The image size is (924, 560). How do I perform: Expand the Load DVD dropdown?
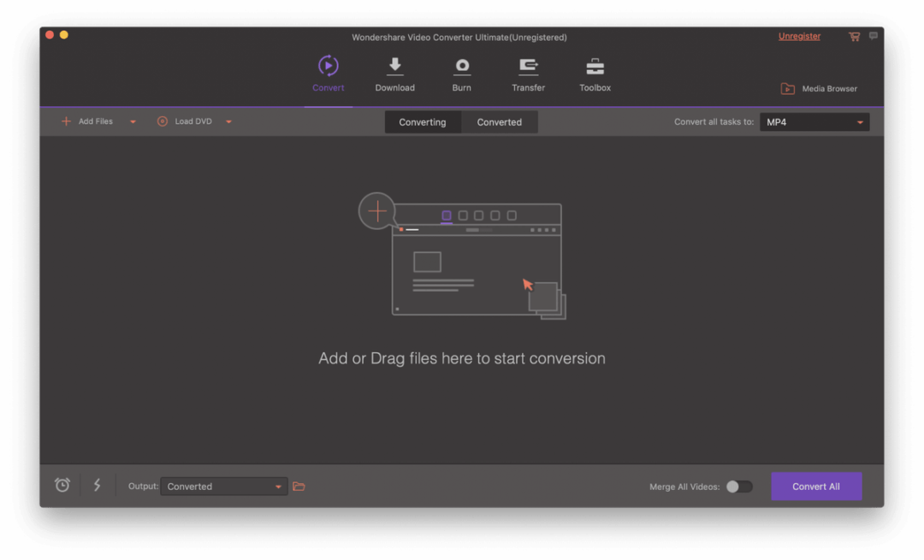pos(228,121)
